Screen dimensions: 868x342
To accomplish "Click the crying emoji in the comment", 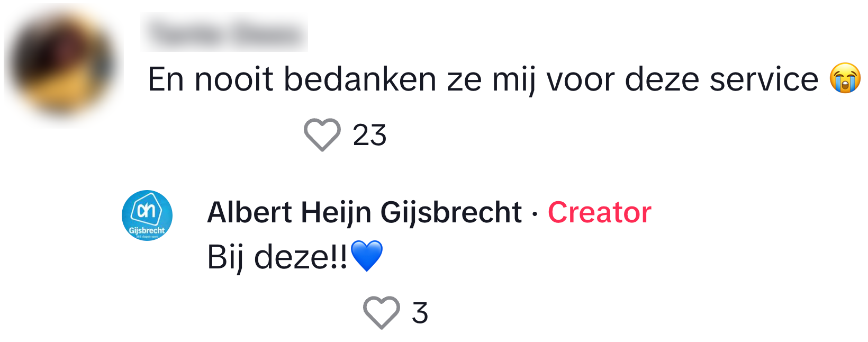I will pyautogui.click(x=845, y=78).
